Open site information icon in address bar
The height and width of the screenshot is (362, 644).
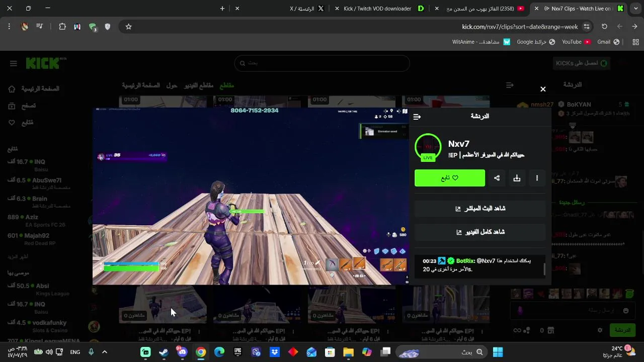(x=586, y=27)
